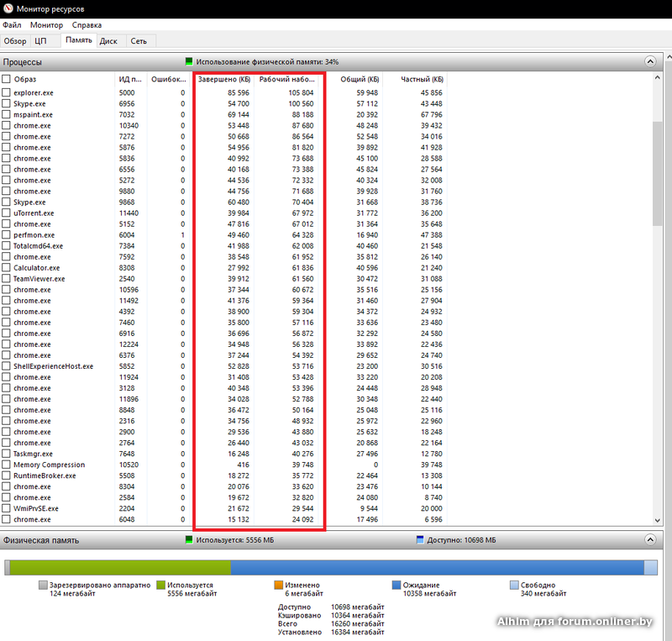
Task: Click the blue Ожидание legend swatch
Action: 396,585
